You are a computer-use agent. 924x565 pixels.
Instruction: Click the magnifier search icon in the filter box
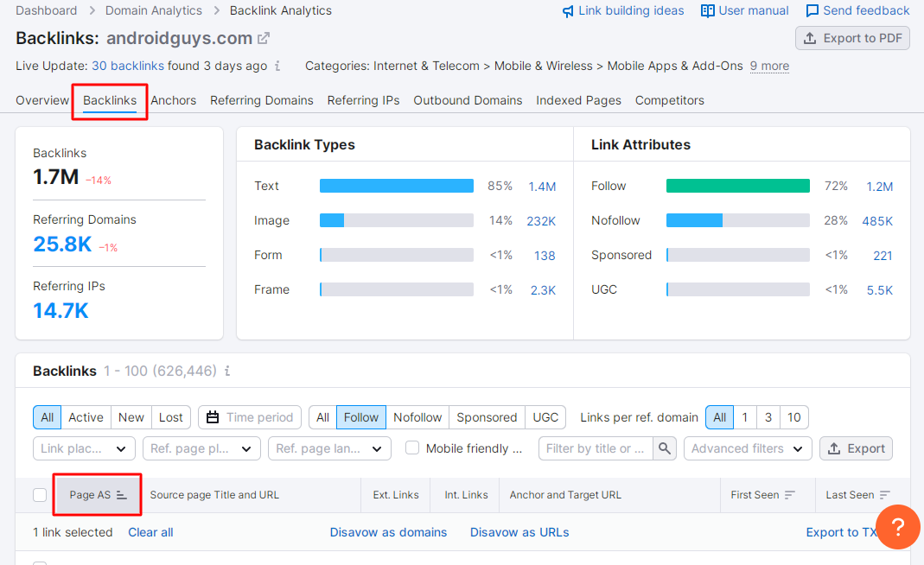tap(664, 448)
